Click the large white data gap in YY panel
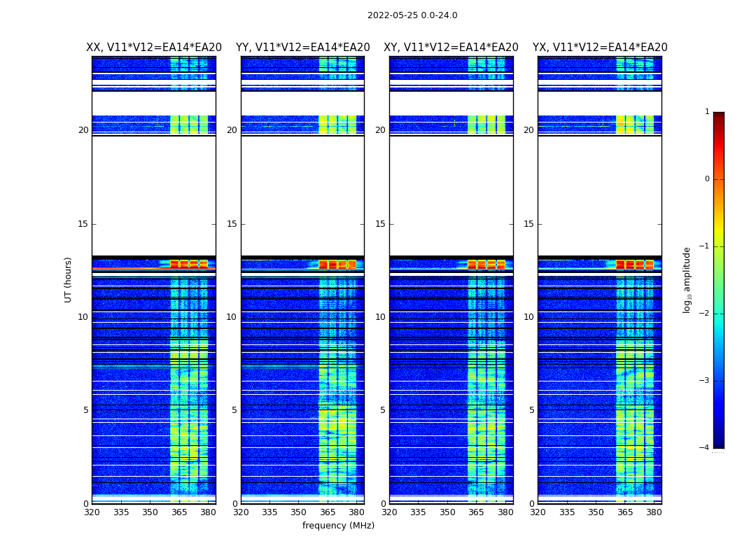The width and height of the screenshot is (735, 560). click(x=302, y=196)
